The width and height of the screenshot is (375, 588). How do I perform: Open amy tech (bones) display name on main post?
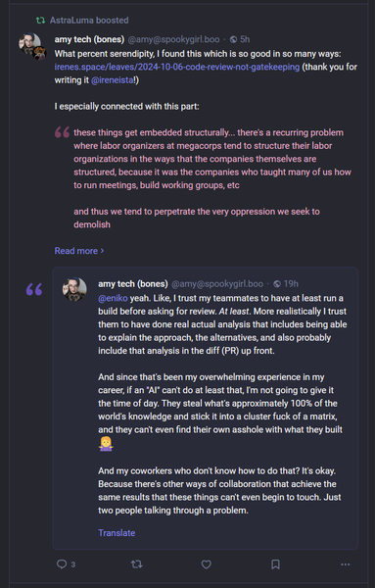pos(89,39)
